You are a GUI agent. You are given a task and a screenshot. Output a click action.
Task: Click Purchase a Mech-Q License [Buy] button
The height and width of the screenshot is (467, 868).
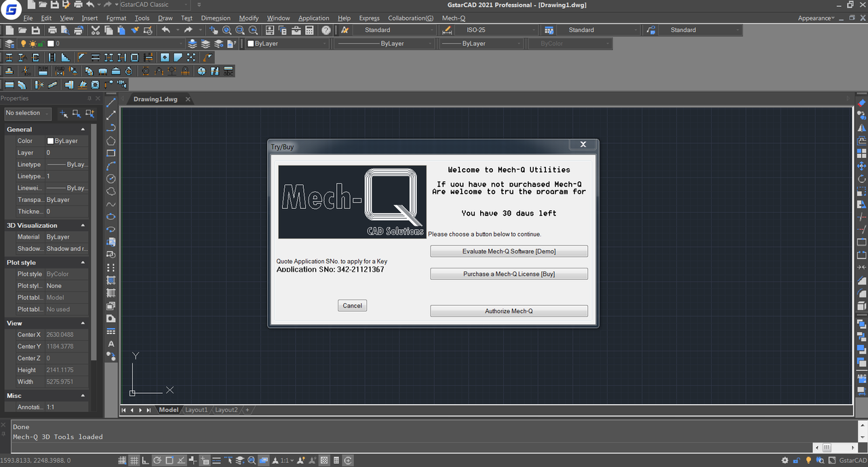tap(509, 274)
